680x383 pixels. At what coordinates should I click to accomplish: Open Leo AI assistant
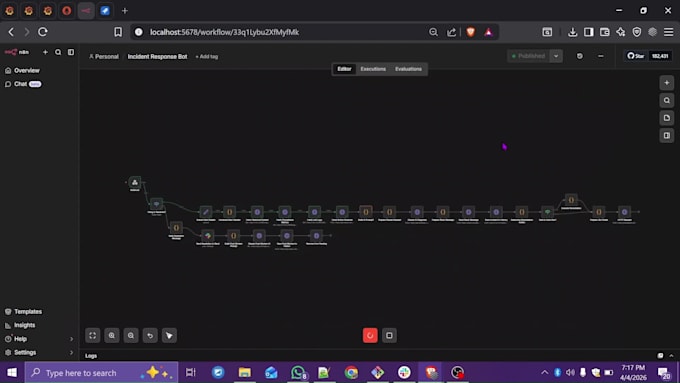[x=621, y=32]
